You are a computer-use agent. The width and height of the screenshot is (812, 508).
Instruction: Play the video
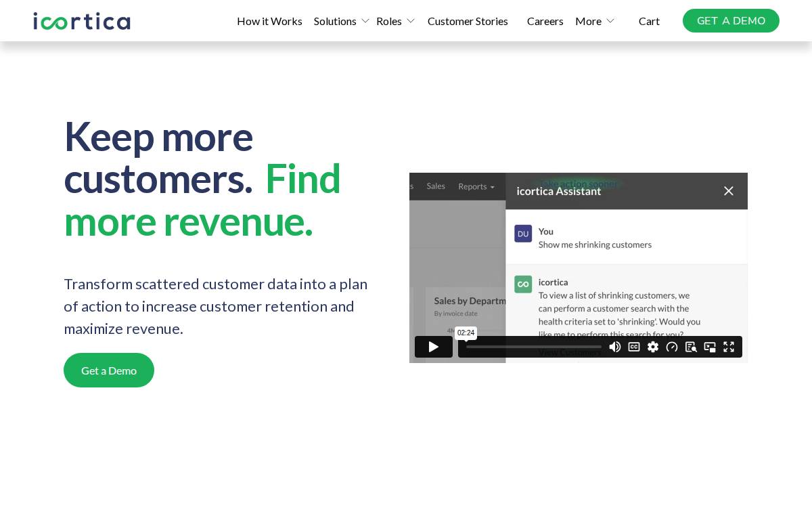click(x=434, y=347)
